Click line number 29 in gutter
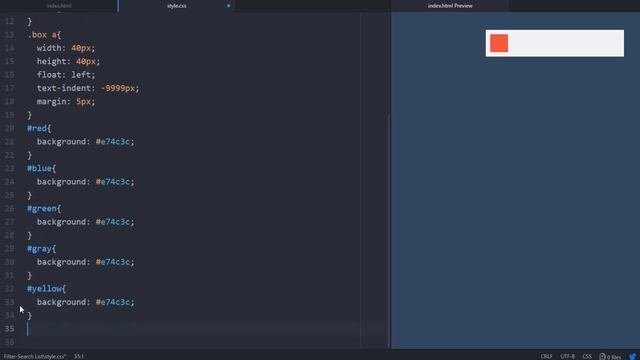 click(9, 249)
